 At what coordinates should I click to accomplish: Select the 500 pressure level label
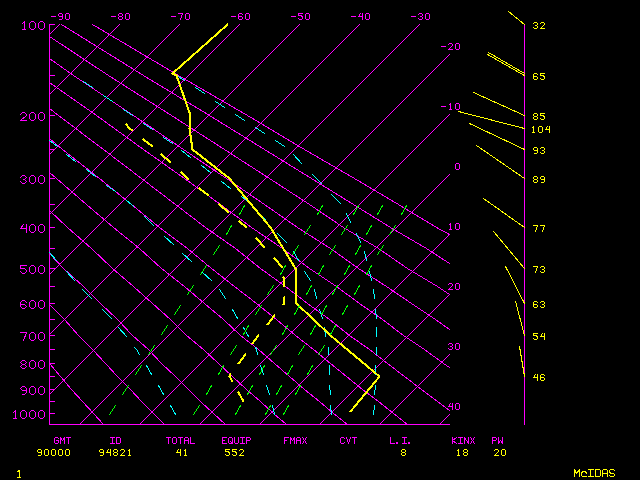click(32, 269)
